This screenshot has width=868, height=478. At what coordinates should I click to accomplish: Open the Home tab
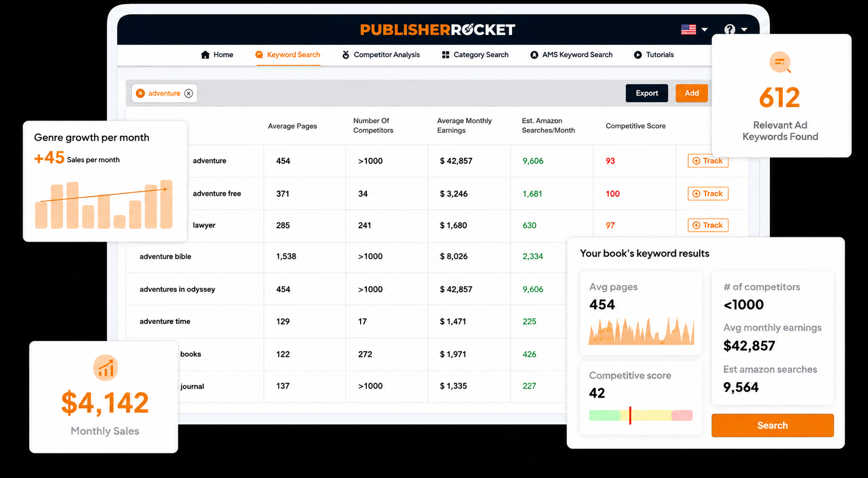pos(217,55)
